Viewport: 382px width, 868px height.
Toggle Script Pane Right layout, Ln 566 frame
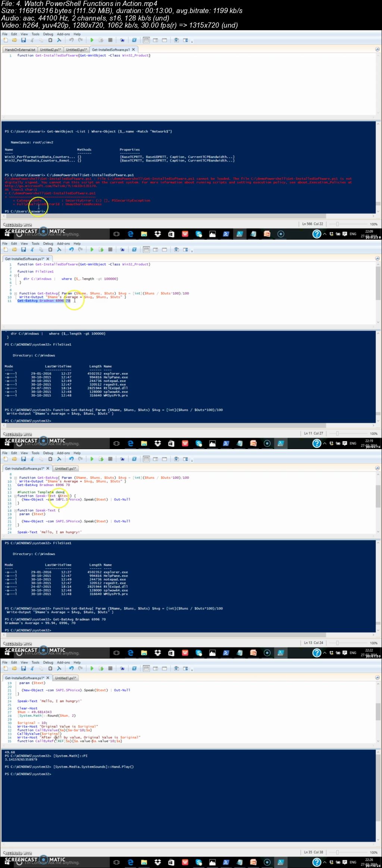point(155,40)
